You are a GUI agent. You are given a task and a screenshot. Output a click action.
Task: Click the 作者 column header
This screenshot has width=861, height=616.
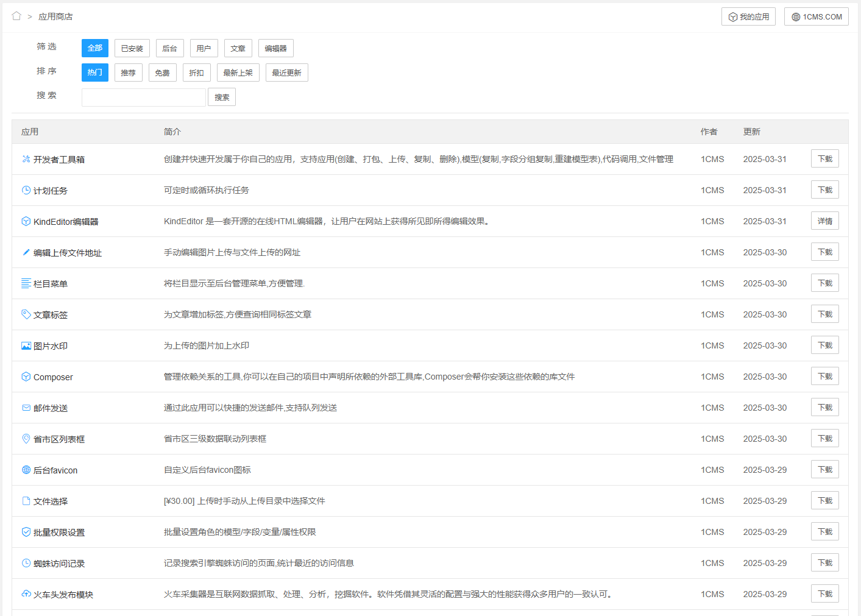click(x=709, y=132)
